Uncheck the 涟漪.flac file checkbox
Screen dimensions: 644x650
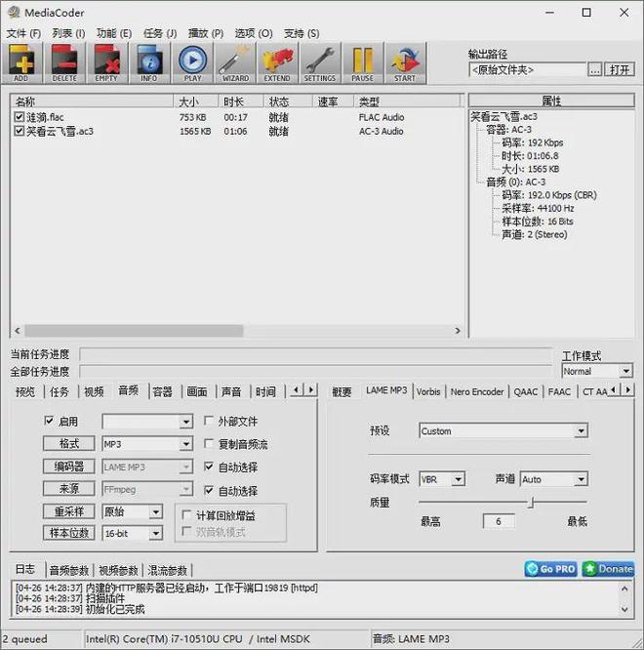[20, 117]
